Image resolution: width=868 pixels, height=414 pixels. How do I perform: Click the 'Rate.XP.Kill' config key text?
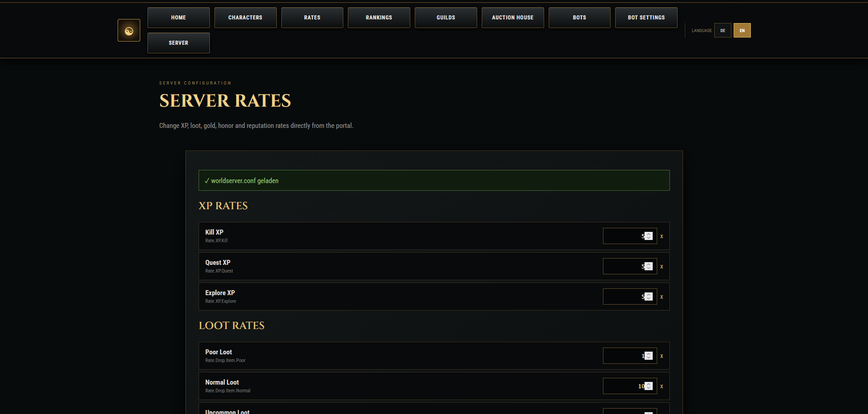[x=216, y=240]
